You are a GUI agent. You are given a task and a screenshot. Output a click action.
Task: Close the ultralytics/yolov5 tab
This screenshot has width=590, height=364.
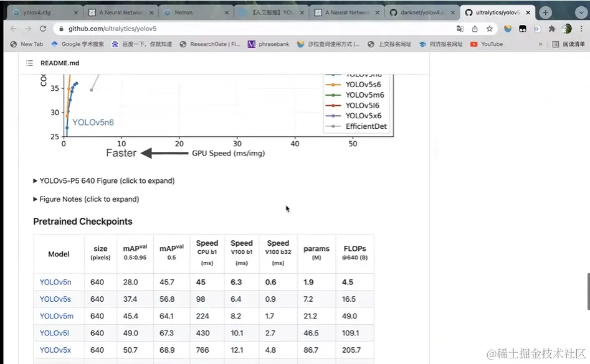point(528,12)
